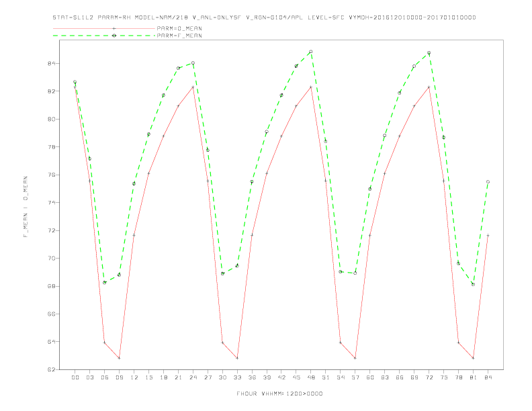Click x-axis forecast hour label 48
532x411 pixels.
coord(311,377)
